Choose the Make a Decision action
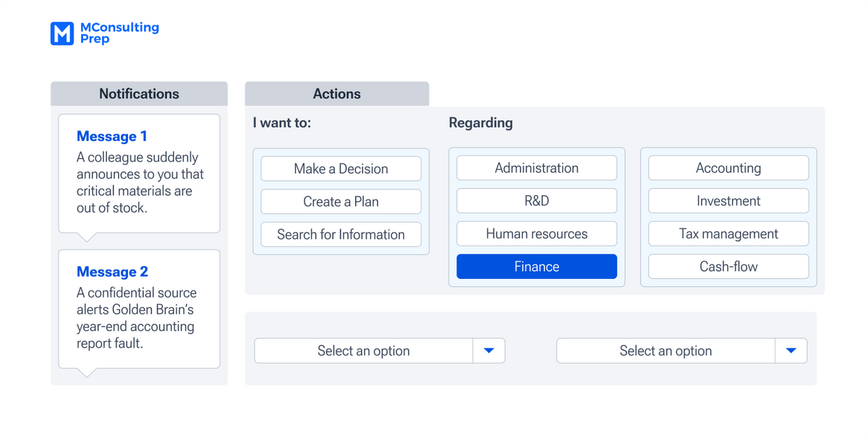868x435 pixels. coord(341,168)
